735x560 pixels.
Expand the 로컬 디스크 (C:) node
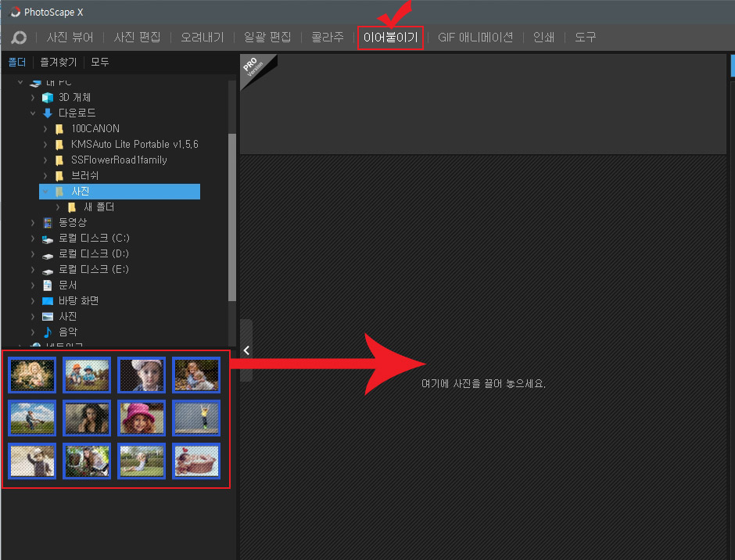click(x=32, y=239)
